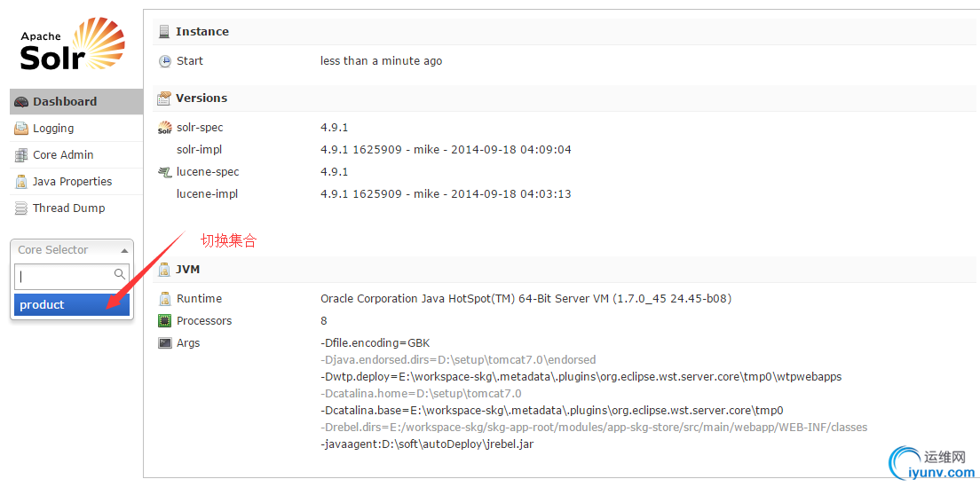Click the JVM section header icon
Image resolution: width=980 pixels, height=487 pixels.
[164, 270]
